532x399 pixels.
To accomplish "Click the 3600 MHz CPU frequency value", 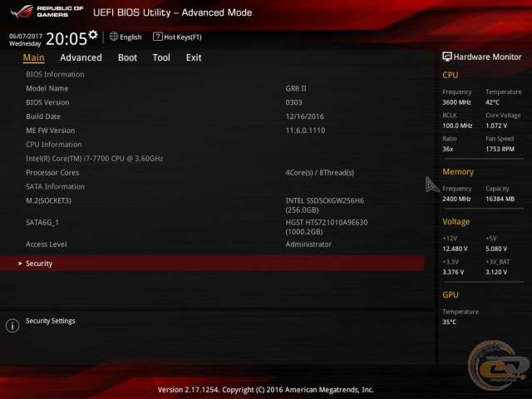I will [x=456, y=102].
